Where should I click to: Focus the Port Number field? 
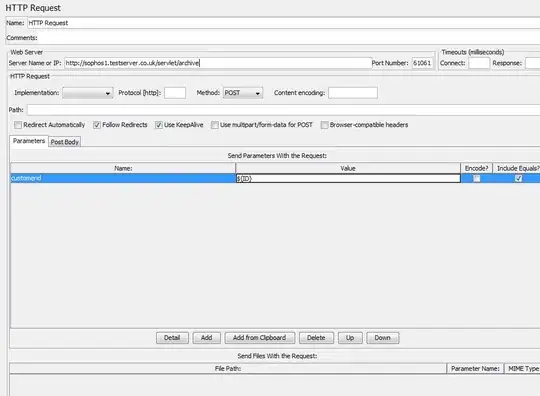point(422,63)
